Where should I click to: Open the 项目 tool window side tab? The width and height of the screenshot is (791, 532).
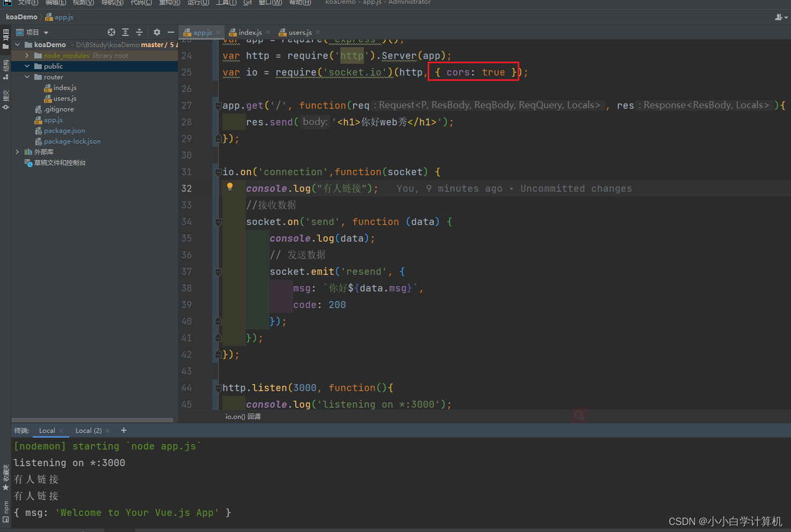click(5, 40)
